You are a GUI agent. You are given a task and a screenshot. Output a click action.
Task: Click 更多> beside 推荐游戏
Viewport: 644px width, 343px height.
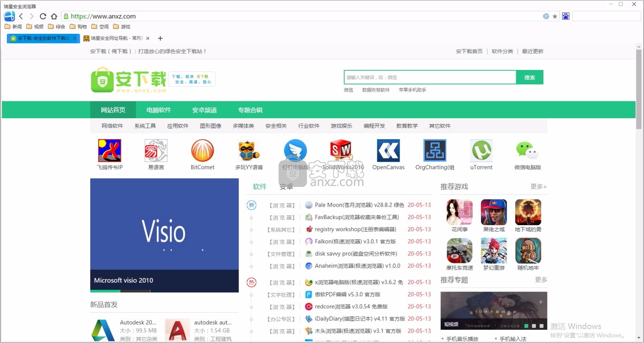pyautogui.click(x=539, y=187)
